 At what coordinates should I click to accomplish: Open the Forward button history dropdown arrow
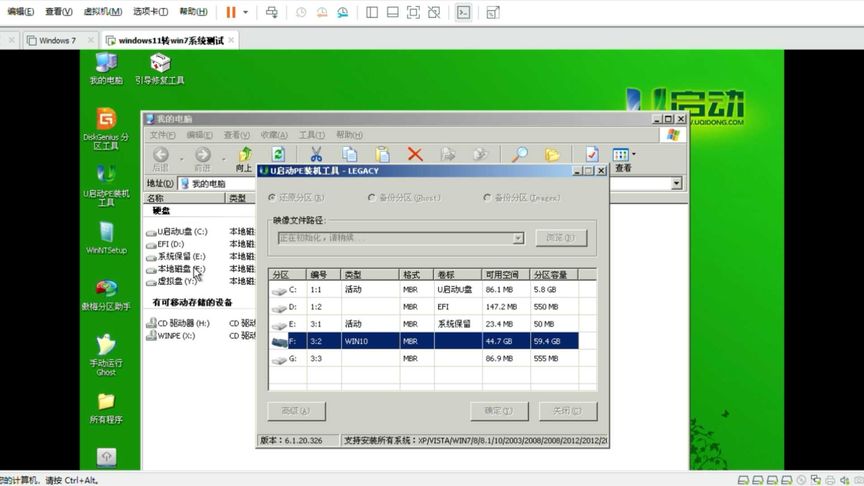(224, 159)
